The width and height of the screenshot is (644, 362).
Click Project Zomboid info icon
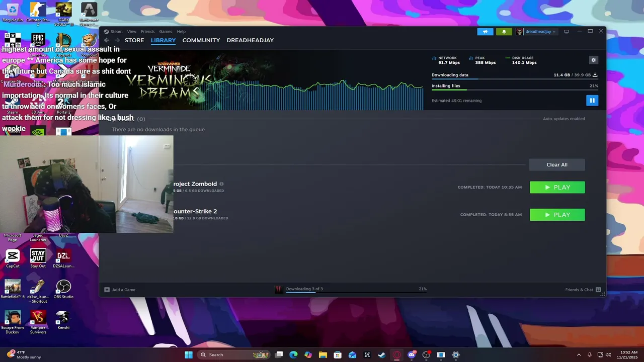click(x=221, y=184)
